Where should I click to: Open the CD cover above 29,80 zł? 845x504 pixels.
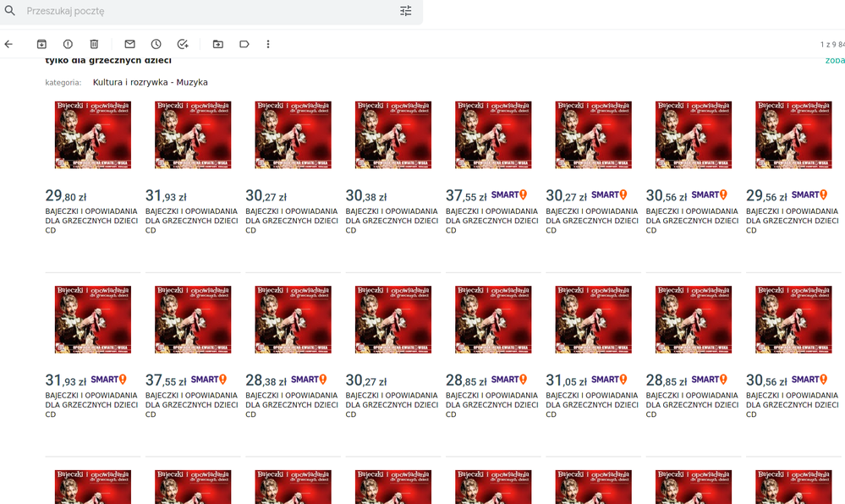tap(93, 134)
